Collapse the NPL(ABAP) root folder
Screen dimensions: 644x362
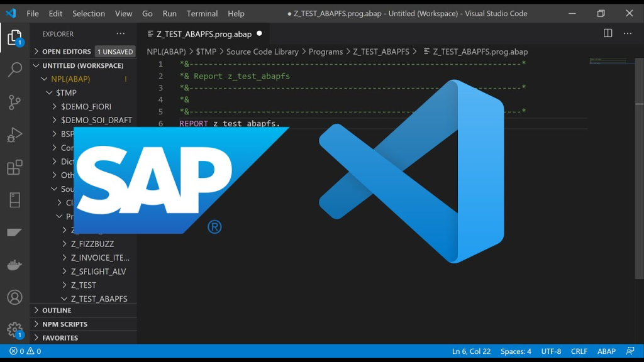point(83,79)
